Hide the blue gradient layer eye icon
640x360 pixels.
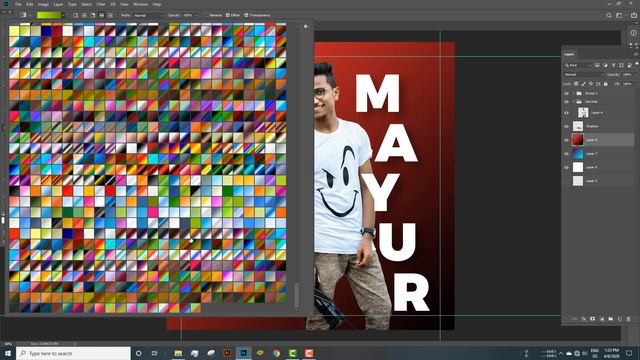[x=566, y=154]
